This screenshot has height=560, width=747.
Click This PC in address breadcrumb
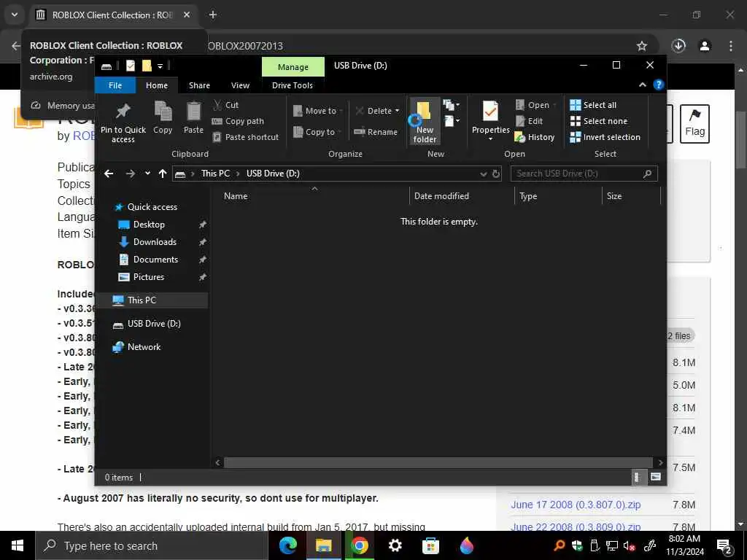click(x=215, y=174)
